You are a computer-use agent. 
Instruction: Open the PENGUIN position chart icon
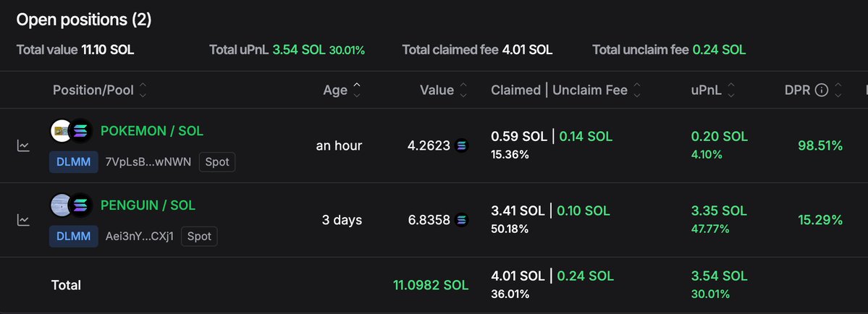[x=23, y=220]
